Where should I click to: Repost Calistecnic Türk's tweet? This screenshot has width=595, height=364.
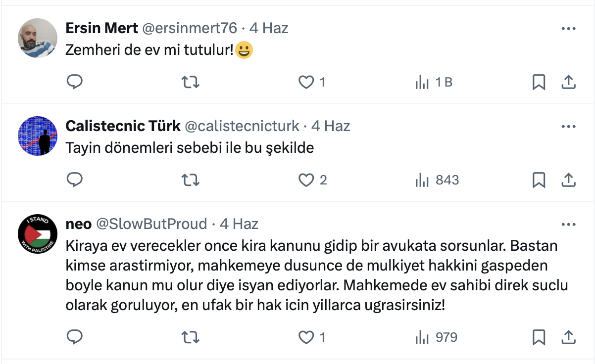point(191,180)
